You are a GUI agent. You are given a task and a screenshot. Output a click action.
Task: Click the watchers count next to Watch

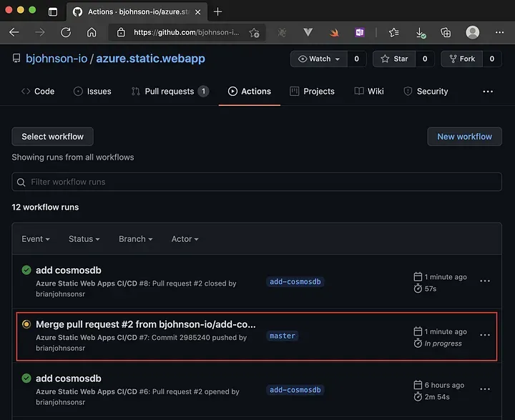[x=357, y=59]
